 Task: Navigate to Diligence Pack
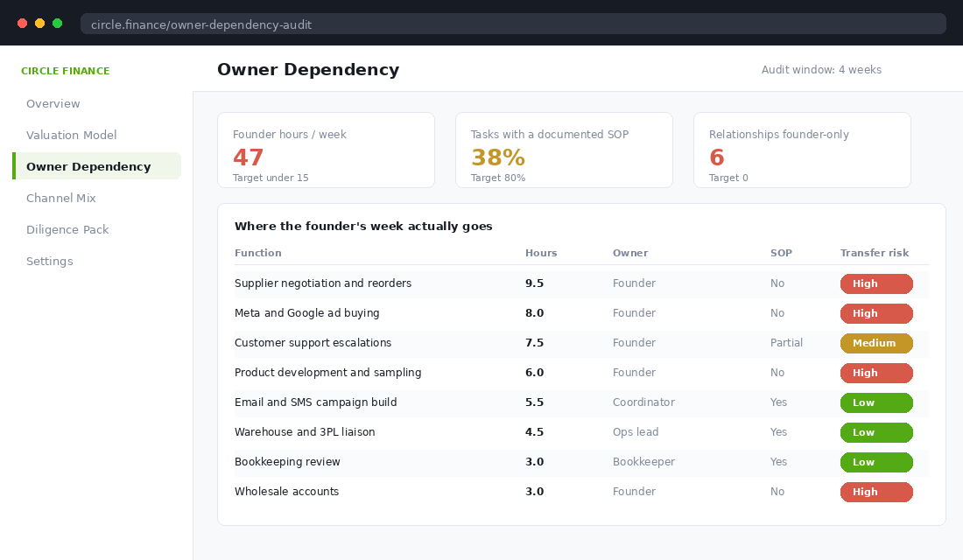pyautogui.click(x=67, y=229)
